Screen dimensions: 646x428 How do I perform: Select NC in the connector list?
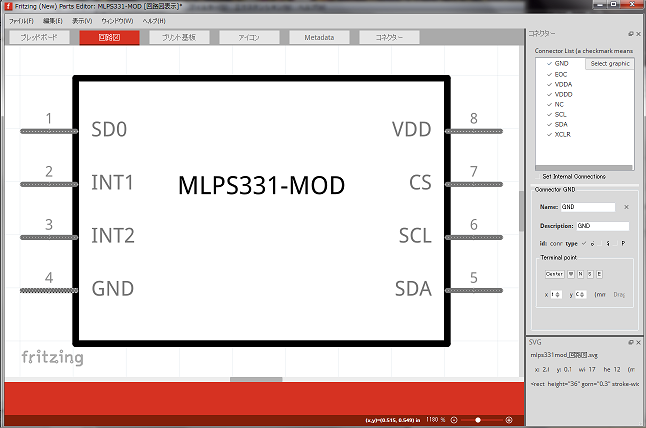[x=559, y=104]
